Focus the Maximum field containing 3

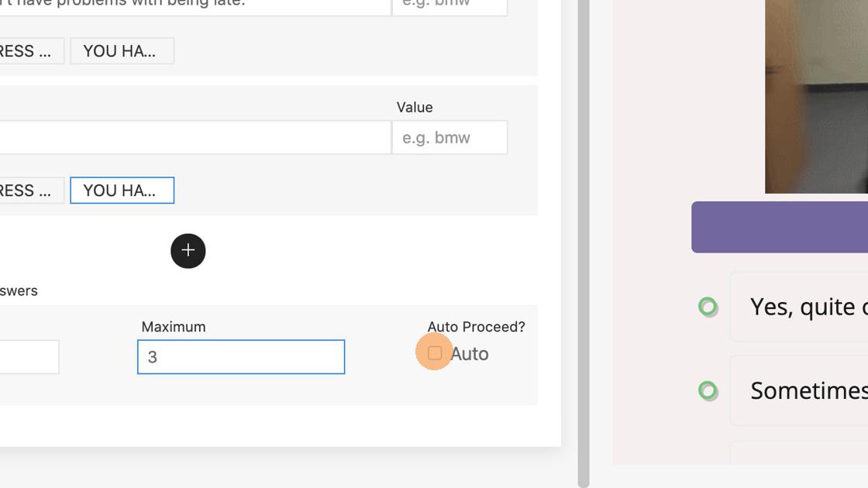(241, 357)
